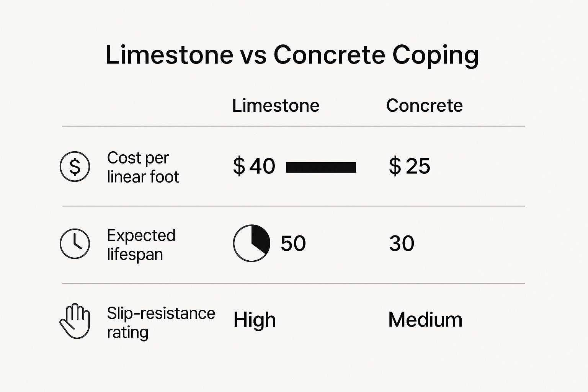
Task: Click the $25 concrete cost value
Action: click(409, 166)
